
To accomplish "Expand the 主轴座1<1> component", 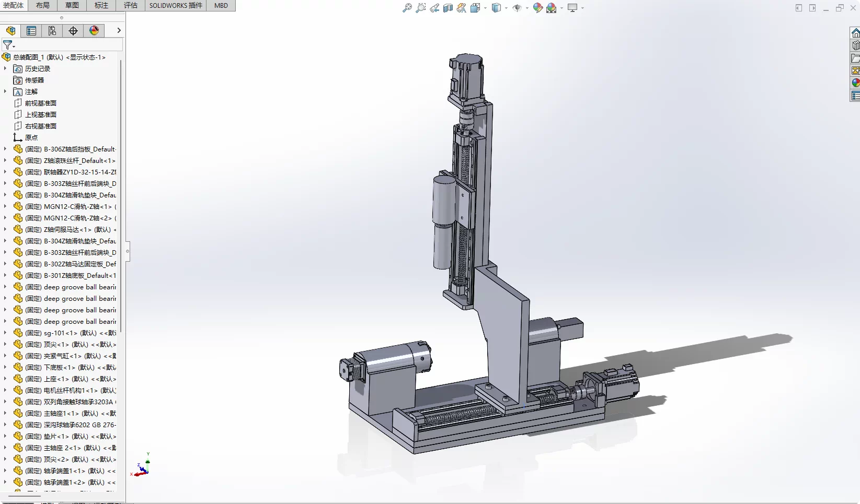I will 5,413.
